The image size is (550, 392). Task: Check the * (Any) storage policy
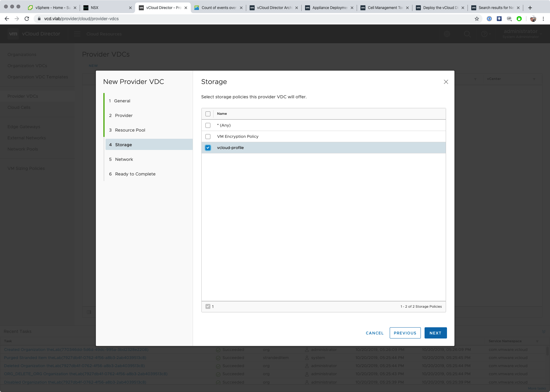click(x=208, y=125)
